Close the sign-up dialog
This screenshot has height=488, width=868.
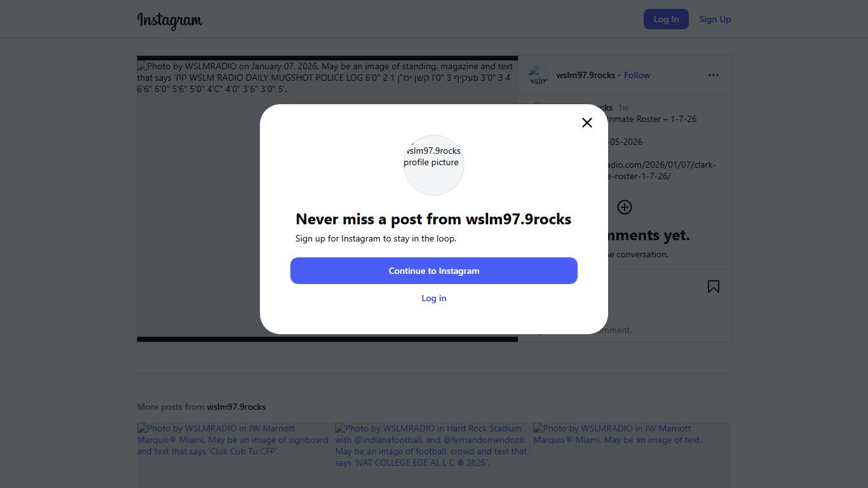(x=587, y=123)
